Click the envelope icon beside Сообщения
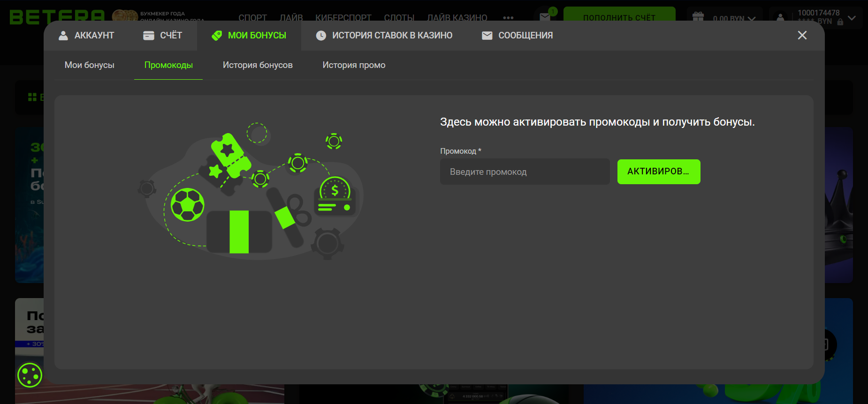 (x=487, y=36)
